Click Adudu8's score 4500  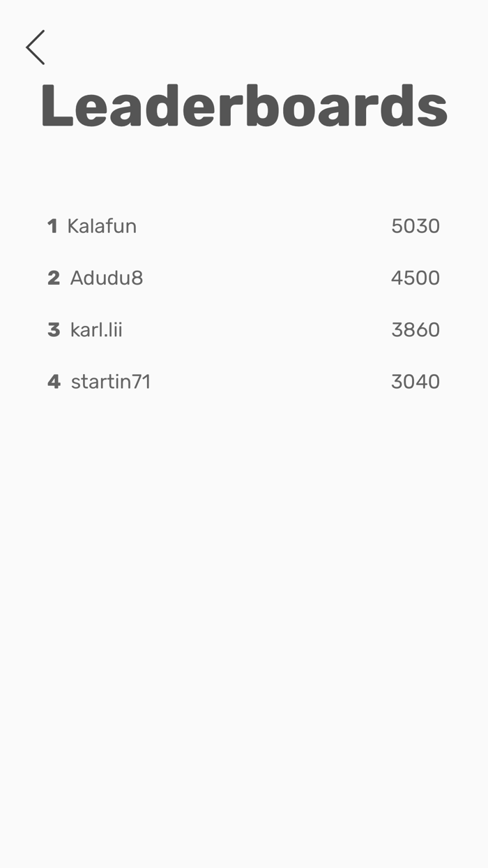point(415,277)
